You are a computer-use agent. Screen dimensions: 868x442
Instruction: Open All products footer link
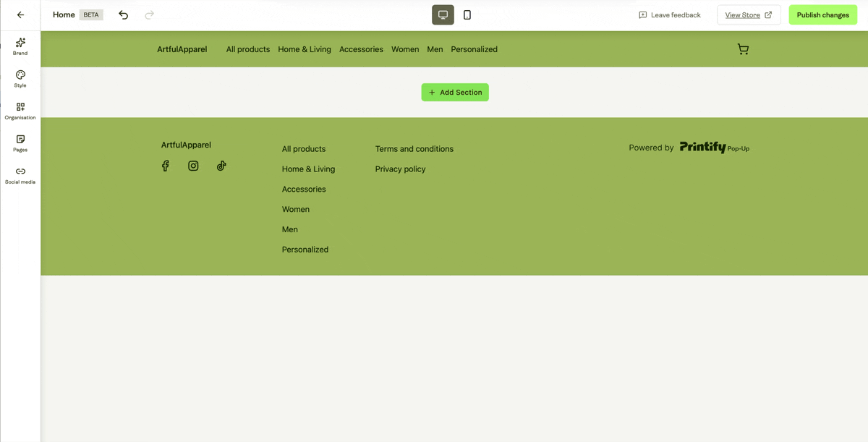pyautogui.click(x=304, y=149)
